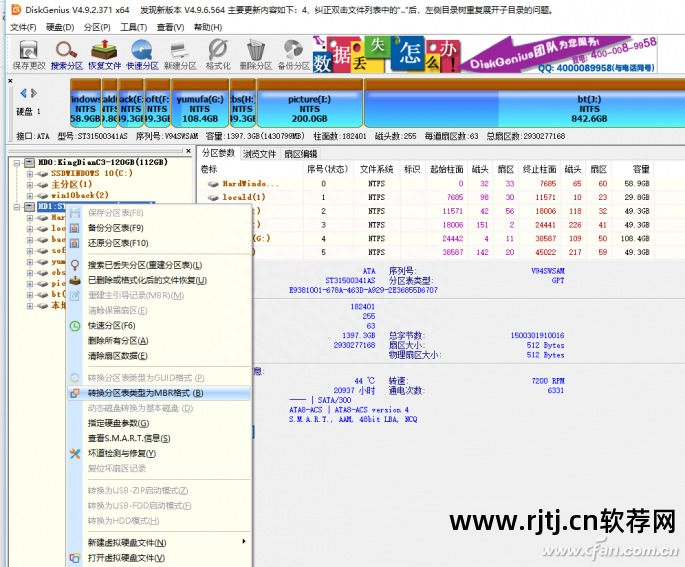Viewport: 685px width, 567px height.
Task: Choose 清除扇区数据(E) from context menu
Action: point(159,356)
